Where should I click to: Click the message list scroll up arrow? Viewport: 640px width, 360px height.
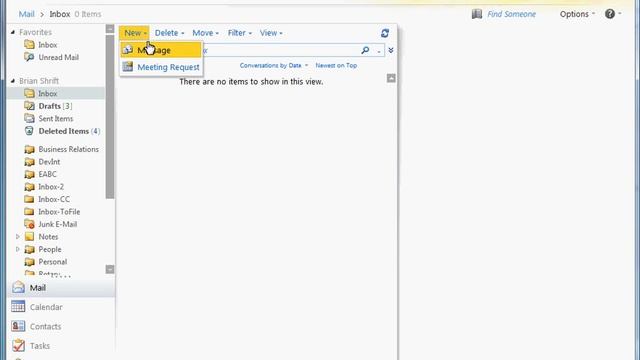pyautogui.click(x=391, y=78)
